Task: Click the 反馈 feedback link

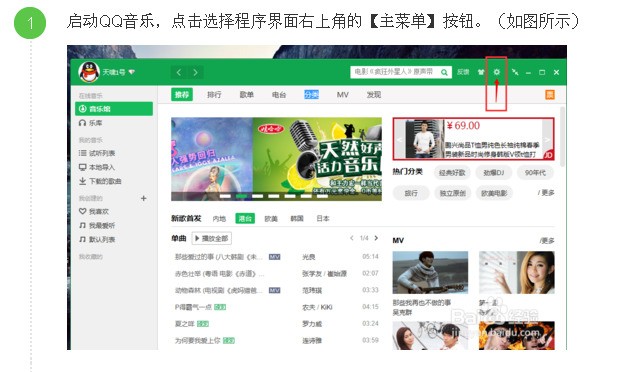Action: coord(463,72)
